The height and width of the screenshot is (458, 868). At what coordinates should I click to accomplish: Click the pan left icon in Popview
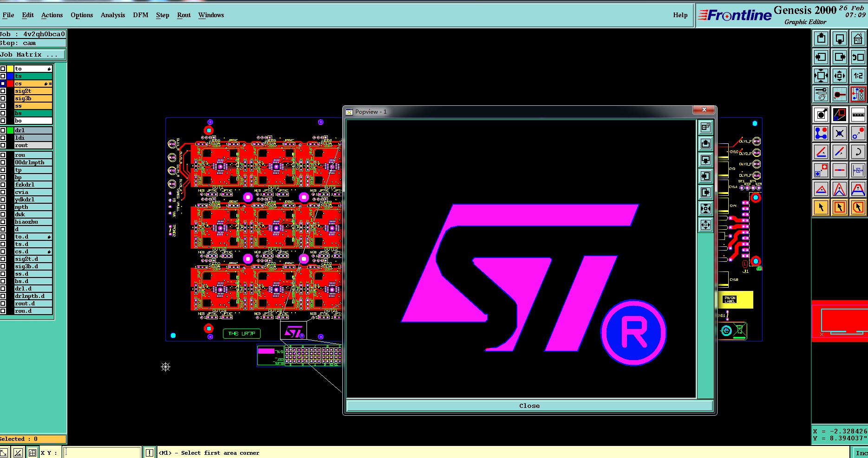pyautogui.click(x=705, y=176)
